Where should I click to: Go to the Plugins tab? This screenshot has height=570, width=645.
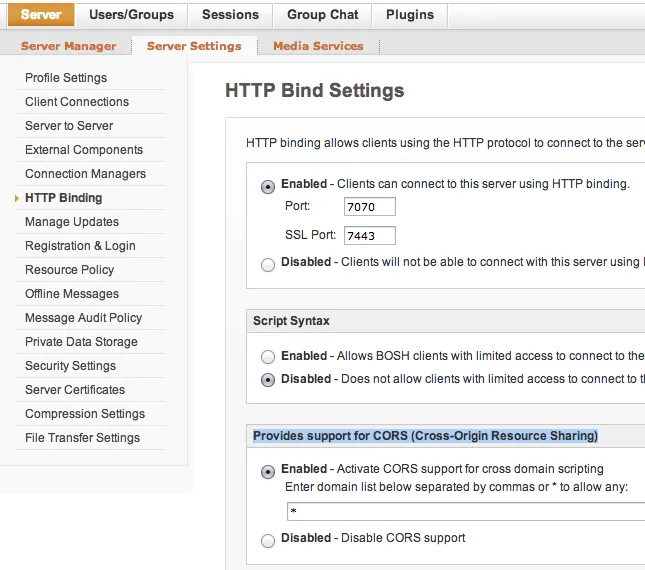pos(409,15)
